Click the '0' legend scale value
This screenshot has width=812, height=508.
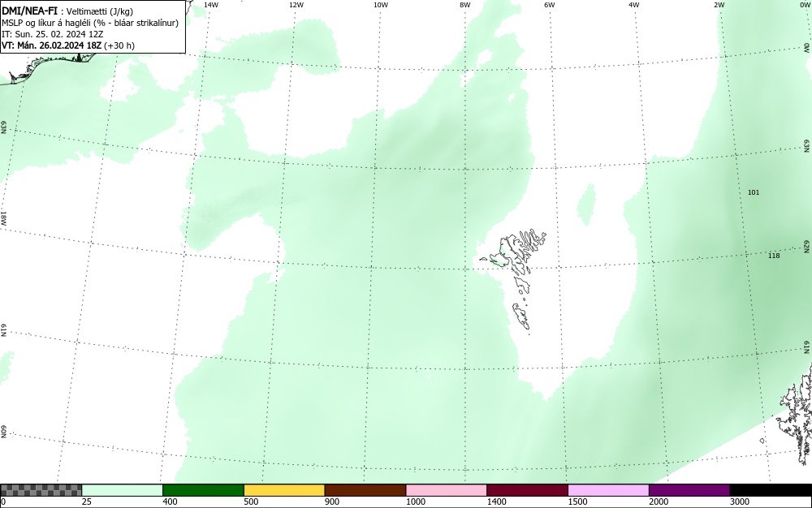click(x=3, y=502)
